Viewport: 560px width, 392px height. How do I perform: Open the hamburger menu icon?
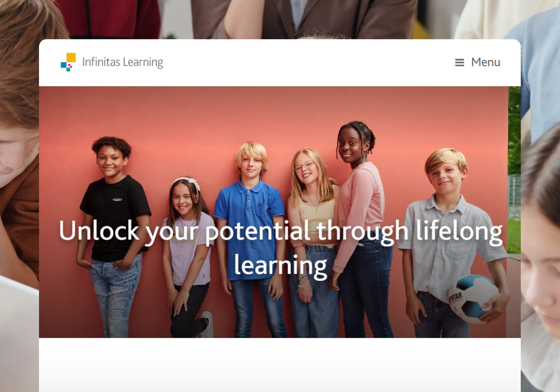[x=459, y=62]
